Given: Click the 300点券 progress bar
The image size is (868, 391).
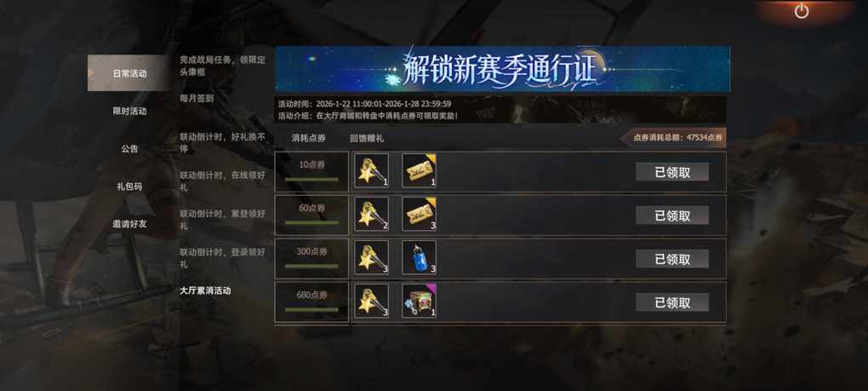Looking at the screenshot, I should pos(311,267).
